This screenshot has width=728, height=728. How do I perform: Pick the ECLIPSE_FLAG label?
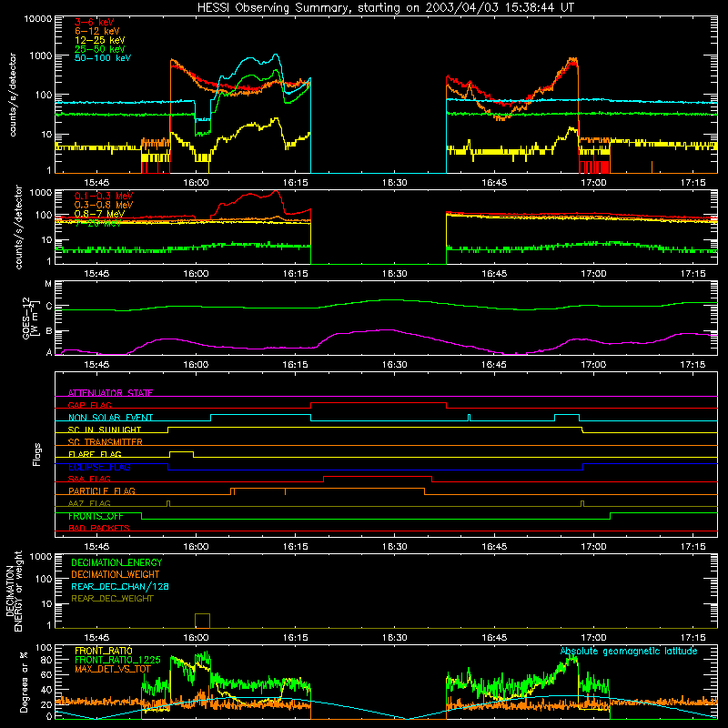[x=99, y=467]
